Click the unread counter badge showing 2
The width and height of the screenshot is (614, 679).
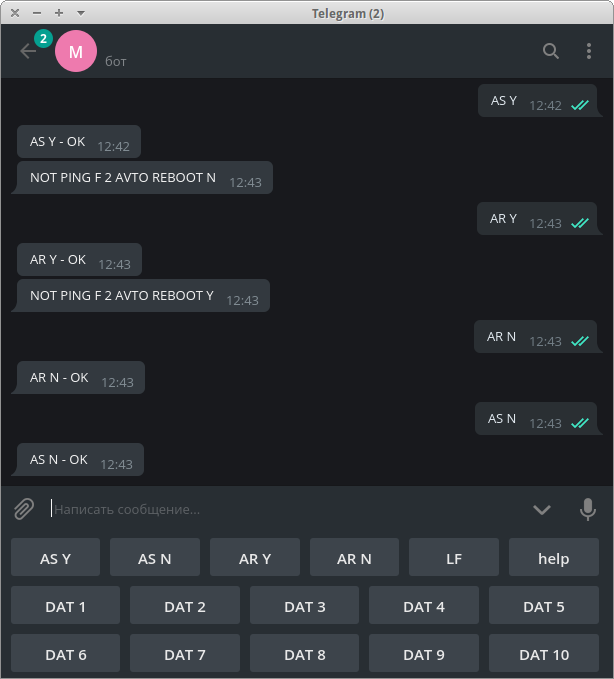pos(43,39)
